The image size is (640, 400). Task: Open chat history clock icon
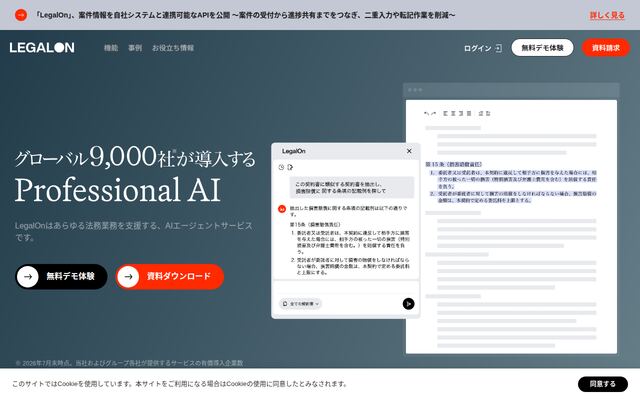281,167
